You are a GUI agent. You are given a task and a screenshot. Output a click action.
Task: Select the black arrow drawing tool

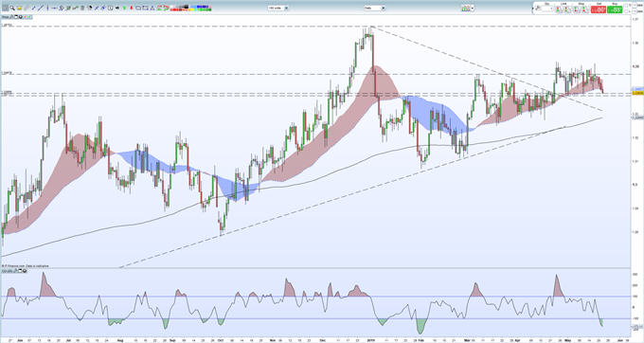click(x=117, y=9)
